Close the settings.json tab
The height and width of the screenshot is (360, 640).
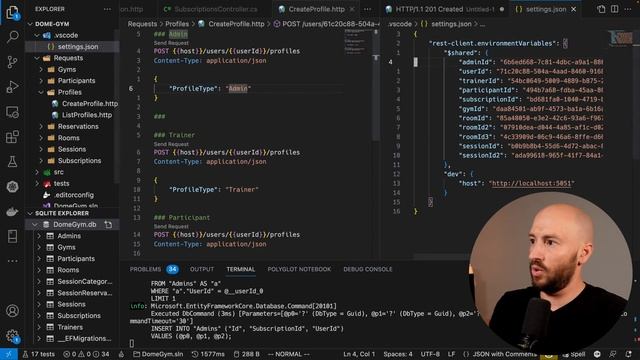click(573, 9)
